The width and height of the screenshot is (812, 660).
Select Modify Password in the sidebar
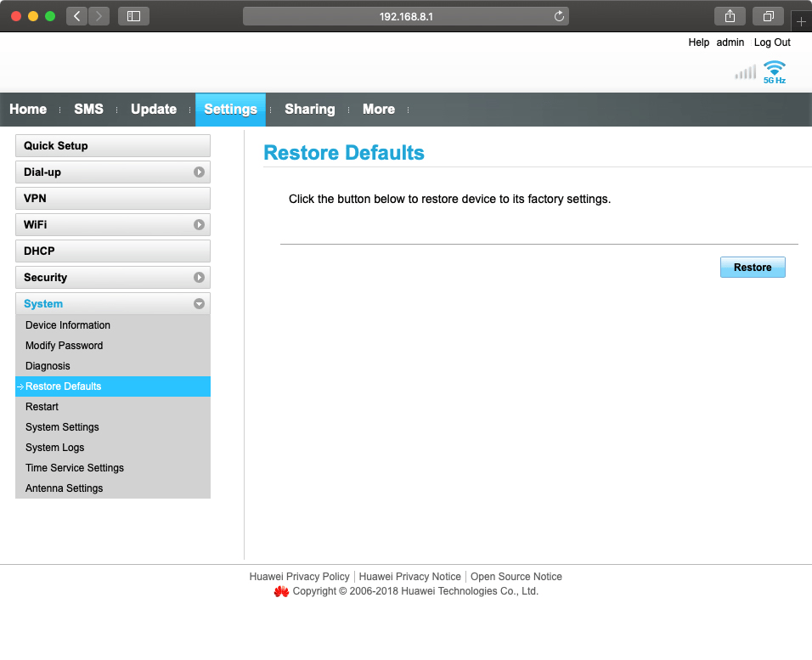64,345
